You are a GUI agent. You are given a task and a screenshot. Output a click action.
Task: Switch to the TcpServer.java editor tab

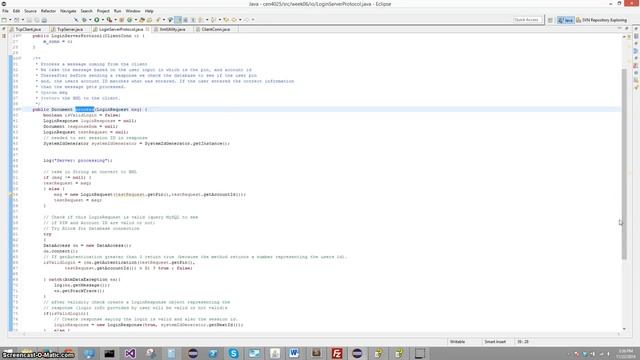[x=69, y=29]
